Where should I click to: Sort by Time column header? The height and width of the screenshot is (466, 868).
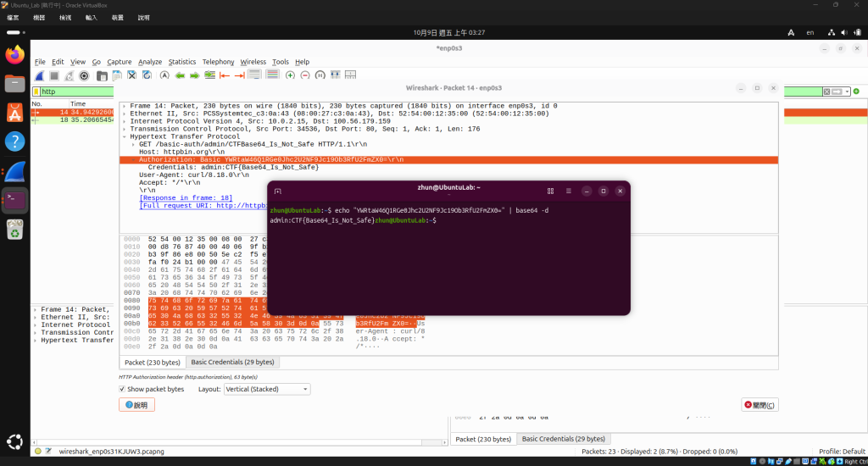coord(78,104)
